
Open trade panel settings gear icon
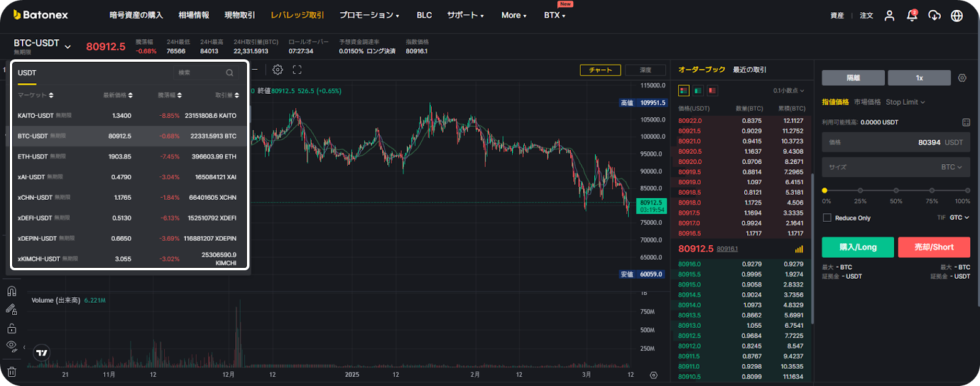(962, 78)
